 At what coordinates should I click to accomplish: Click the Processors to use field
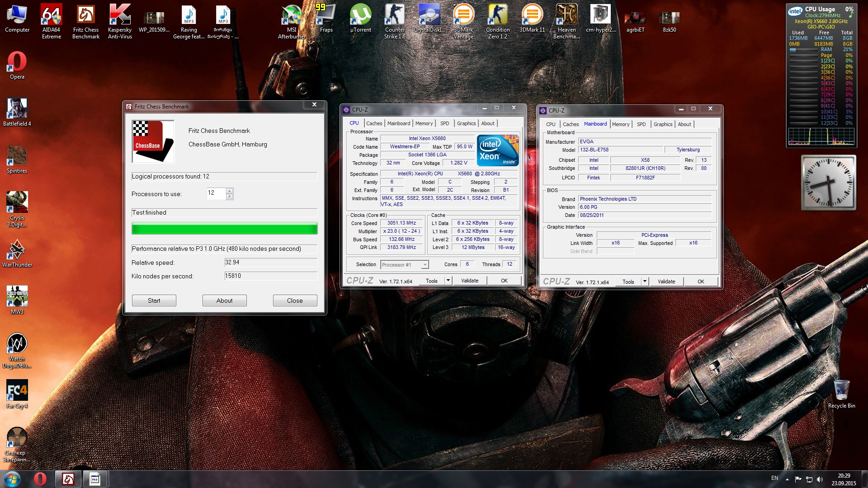[217, 193]
